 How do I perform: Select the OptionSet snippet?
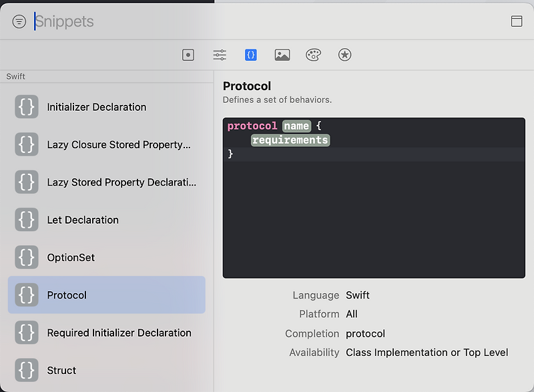(71, 258)
